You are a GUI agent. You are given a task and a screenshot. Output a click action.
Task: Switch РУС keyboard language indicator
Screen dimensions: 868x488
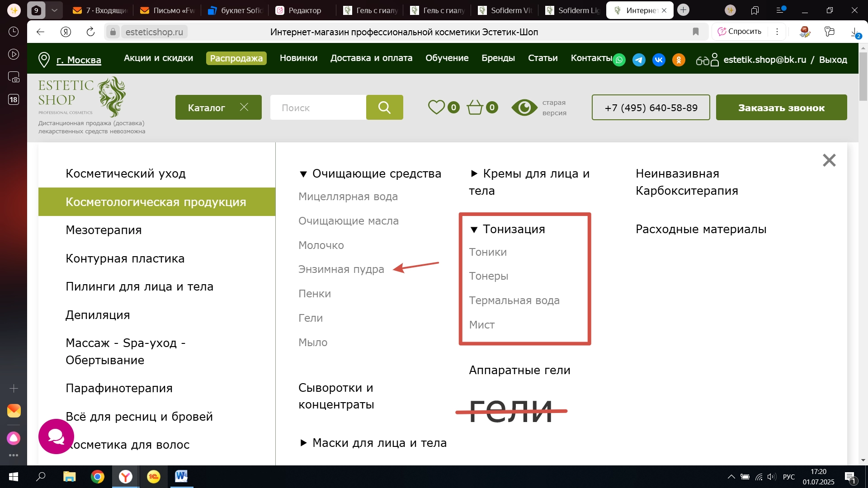789,477
